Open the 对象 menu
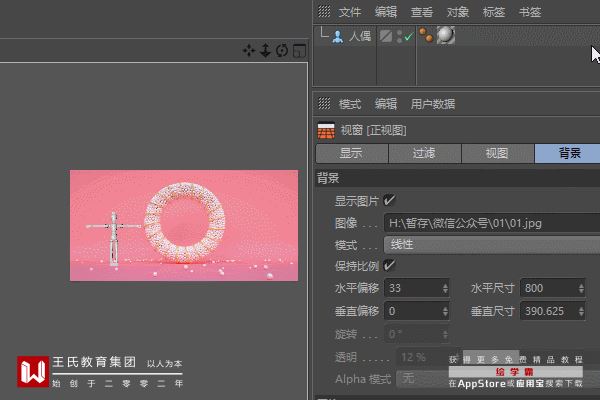This screenshot has width=600, height=400. point(458,12)
